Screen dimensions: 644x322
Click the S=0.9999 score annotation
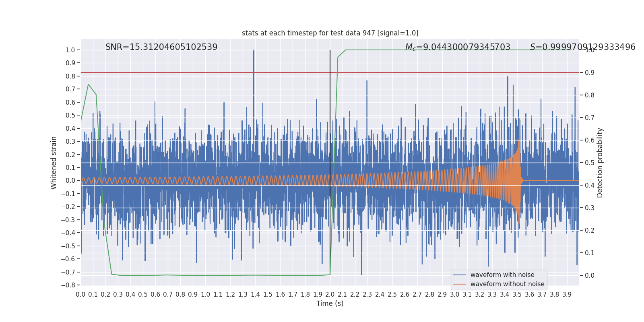click(x=582, y=47)
